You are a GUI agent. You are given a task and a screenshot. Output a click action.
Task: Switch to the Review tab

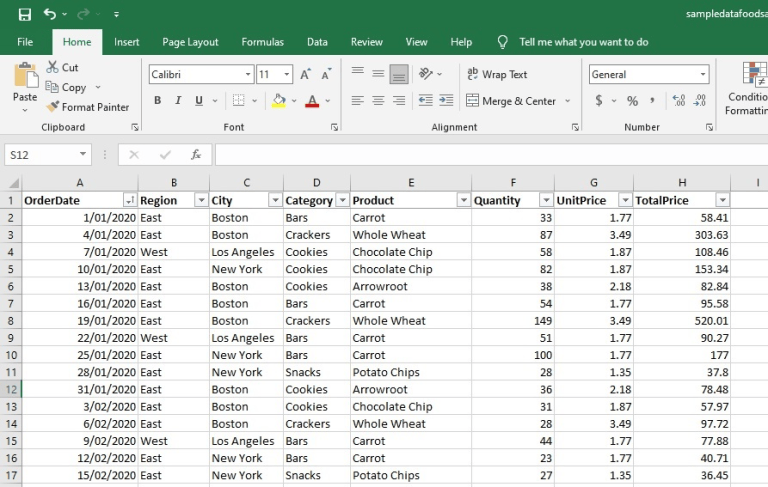click(366, 42)
